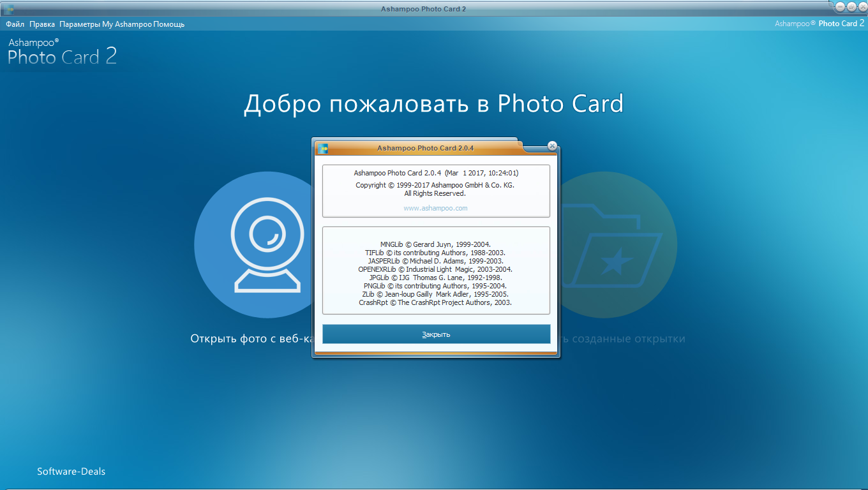Open the Software-Deals link
This screenshot has width=868, height=490.
tap(71, 471)
